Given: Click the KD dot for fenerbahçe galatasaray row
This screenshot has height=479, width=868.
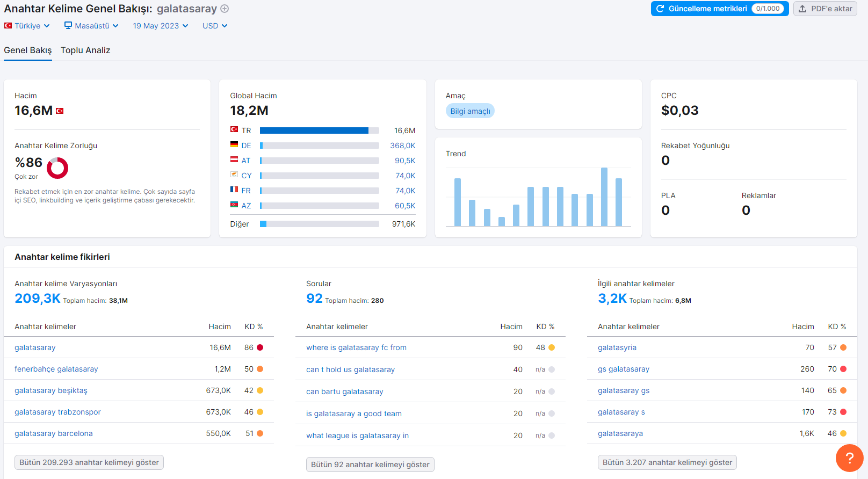Looking at the screenshot, I should pos(260,369).
